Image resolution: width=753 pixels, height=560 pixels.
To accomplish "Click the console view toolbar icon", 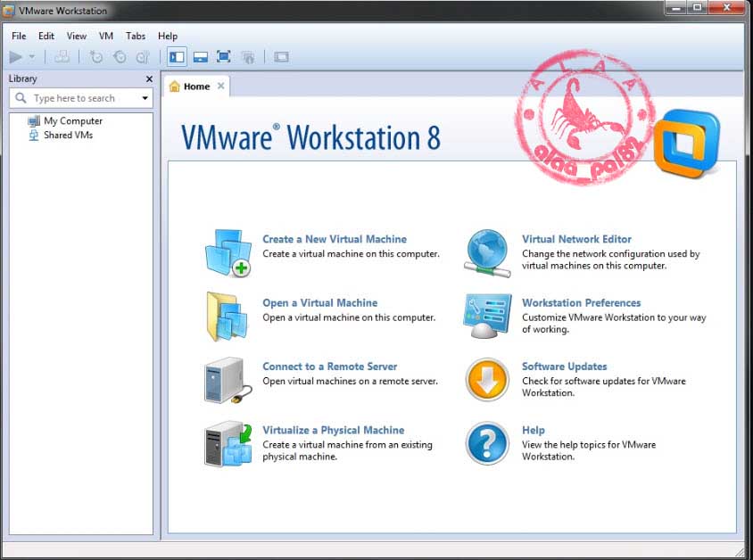I will pos(281,57).
